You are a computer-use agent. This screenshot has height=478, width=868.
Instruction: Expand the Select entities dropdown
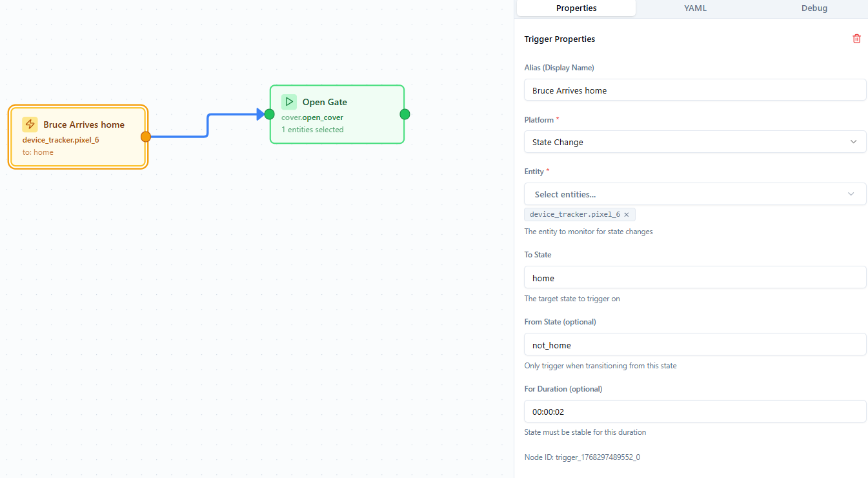tap(694, 194)
